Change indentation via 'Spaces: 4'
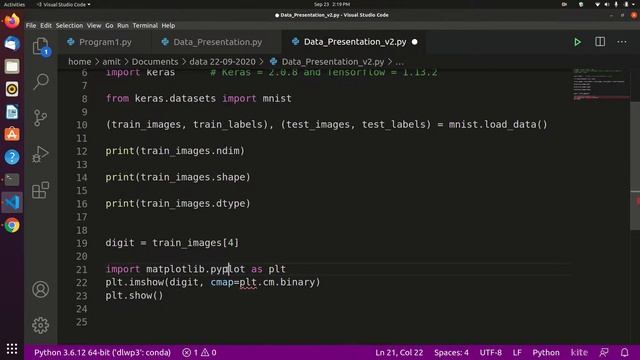640x360 pixels. click(451, 352)
